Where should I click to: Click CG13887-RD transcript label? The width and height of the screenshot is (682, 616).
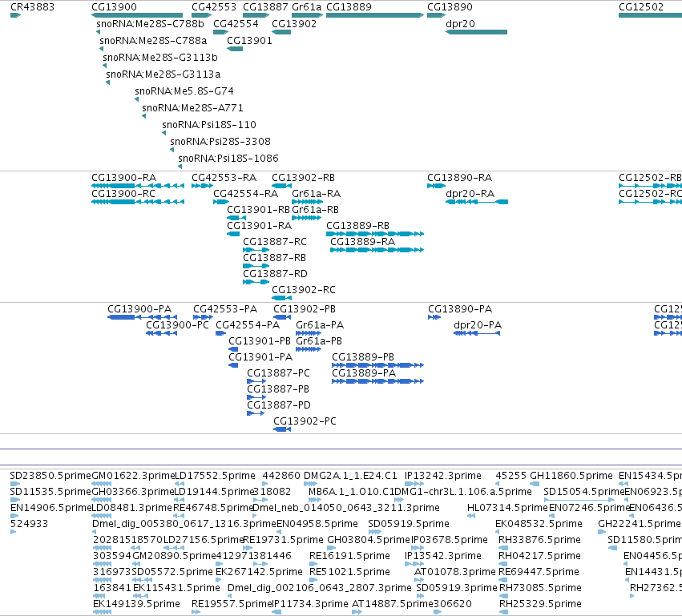[275, 274]
